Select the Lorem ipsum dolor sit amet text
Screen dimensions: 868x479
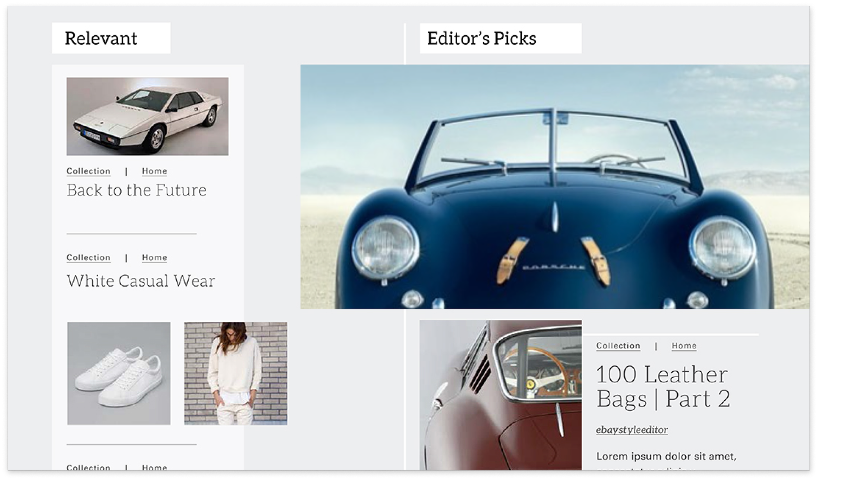click(666, 456)
